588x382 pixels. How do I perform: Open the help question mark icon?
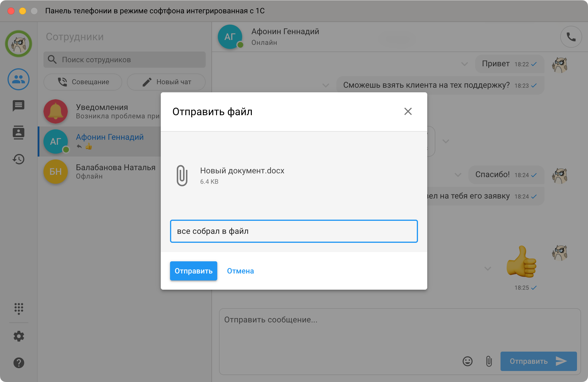19,363
